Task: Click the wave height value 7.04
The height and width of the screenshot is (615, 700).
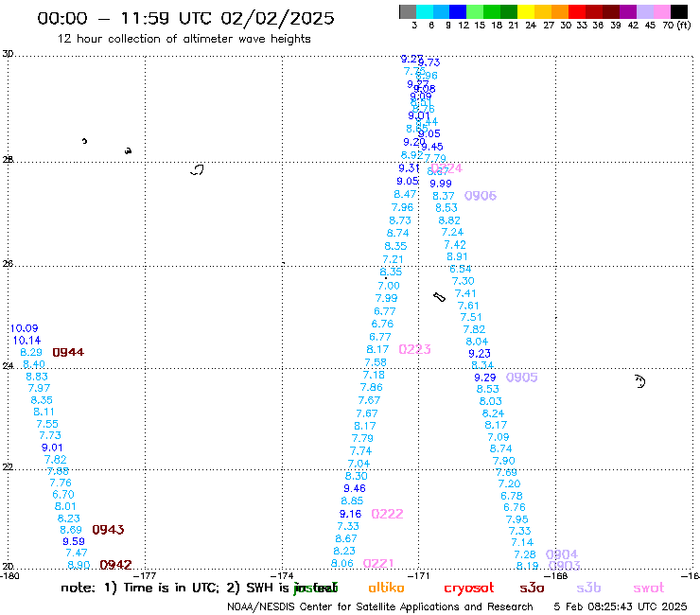Action: pyautogui.click(x=359, y=464)
